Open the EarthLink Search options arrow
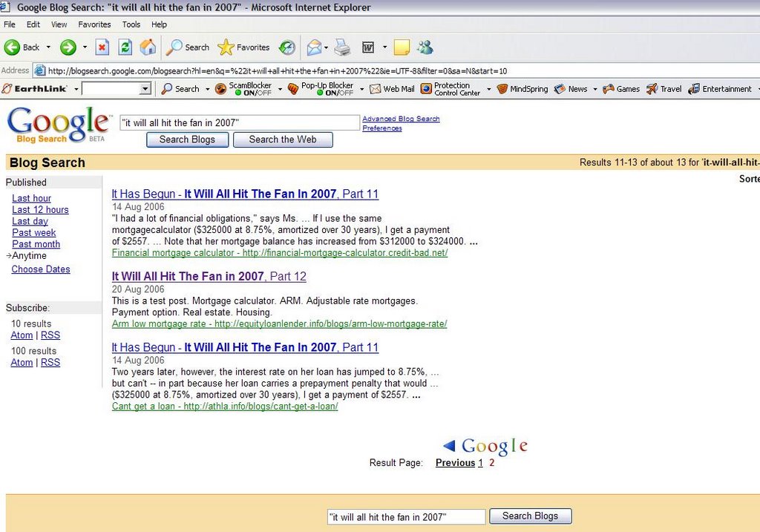Screen dimensions: 760x532 [208, 89]
